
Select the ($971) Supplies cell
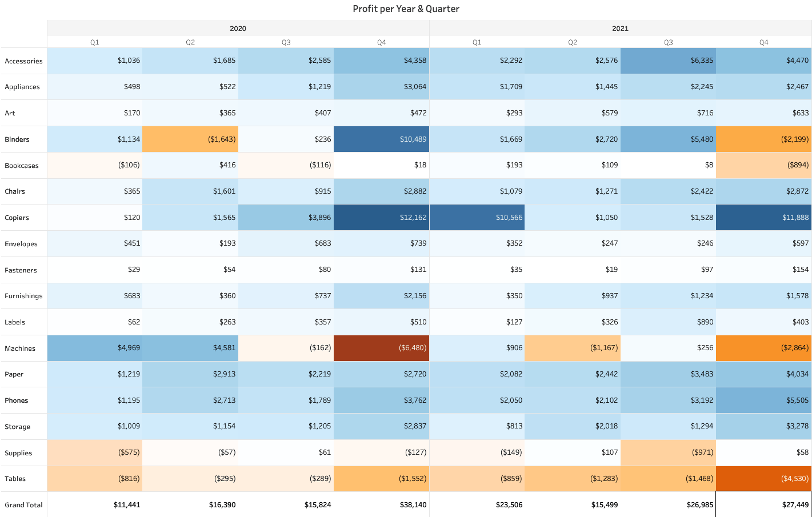[x=668, y=452]
